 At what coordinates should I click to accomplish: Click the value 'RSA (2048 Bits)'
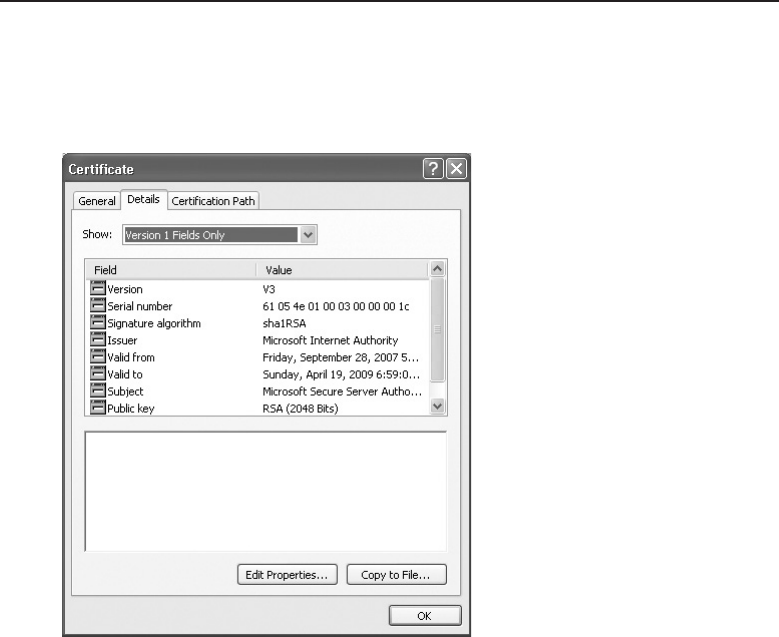301,408
